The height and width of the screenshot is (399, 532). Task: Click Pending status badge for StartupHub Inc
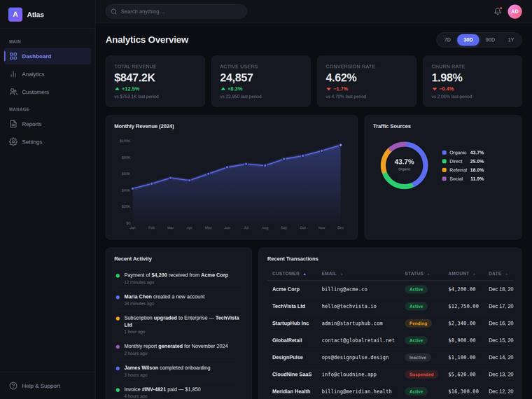pyautogui.click(x=418, y=323)
